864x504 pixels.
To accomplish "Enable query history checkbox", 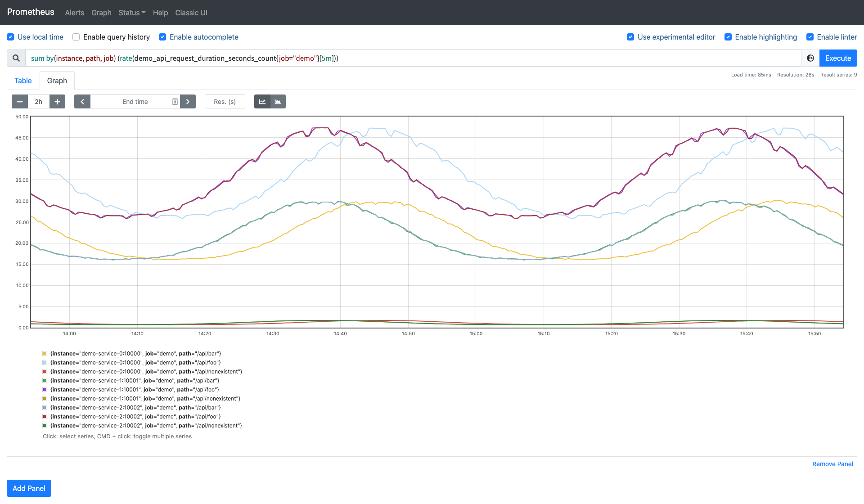I will coord(76,37).
